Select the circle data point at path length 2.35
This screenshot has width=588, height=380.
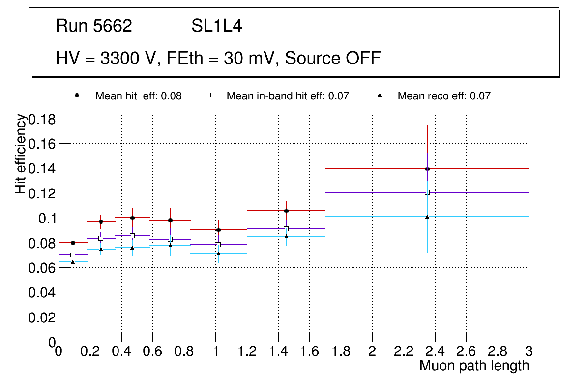(427, 169)
